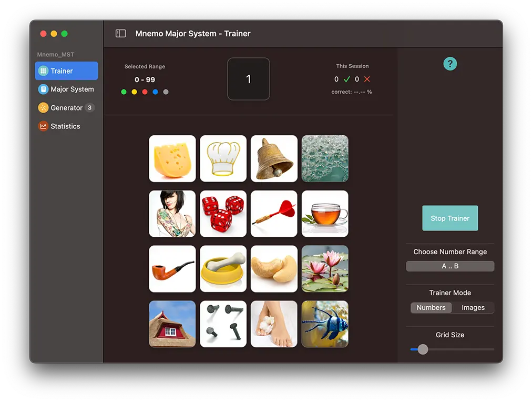Open the Statistics section in the sidebar
532x402 pixels.
[65, 126]
